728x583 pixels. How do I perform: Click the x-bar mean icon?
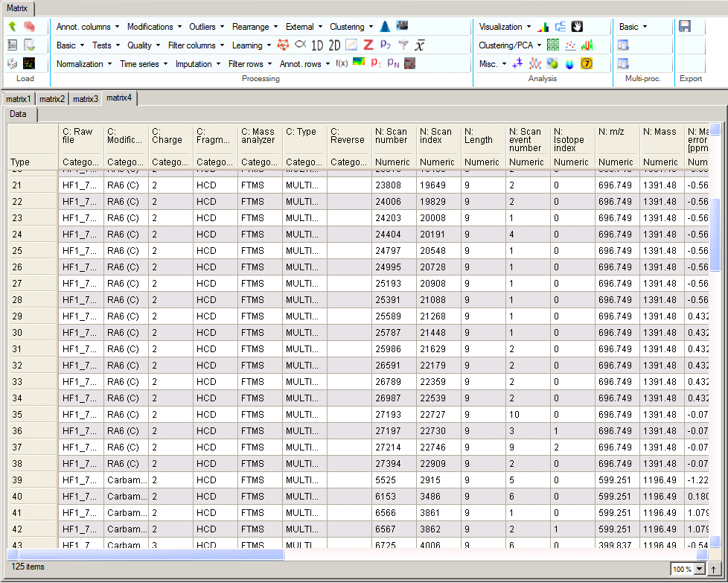coord(420,45)
